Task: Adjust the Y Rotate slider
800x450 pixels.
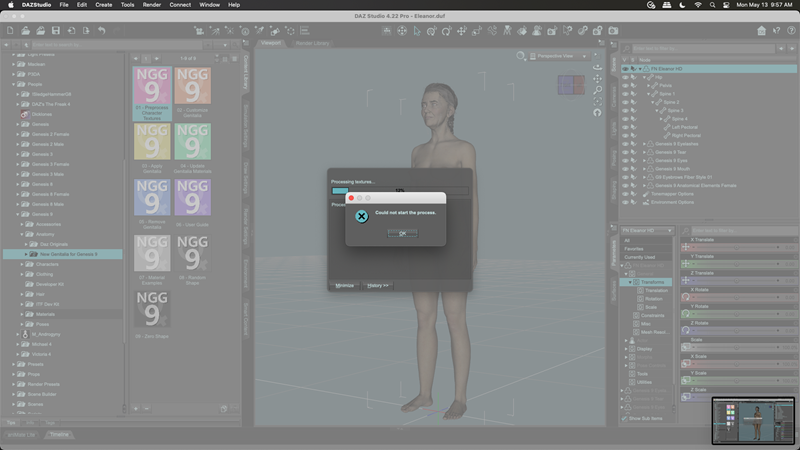Action: (737, 314)
